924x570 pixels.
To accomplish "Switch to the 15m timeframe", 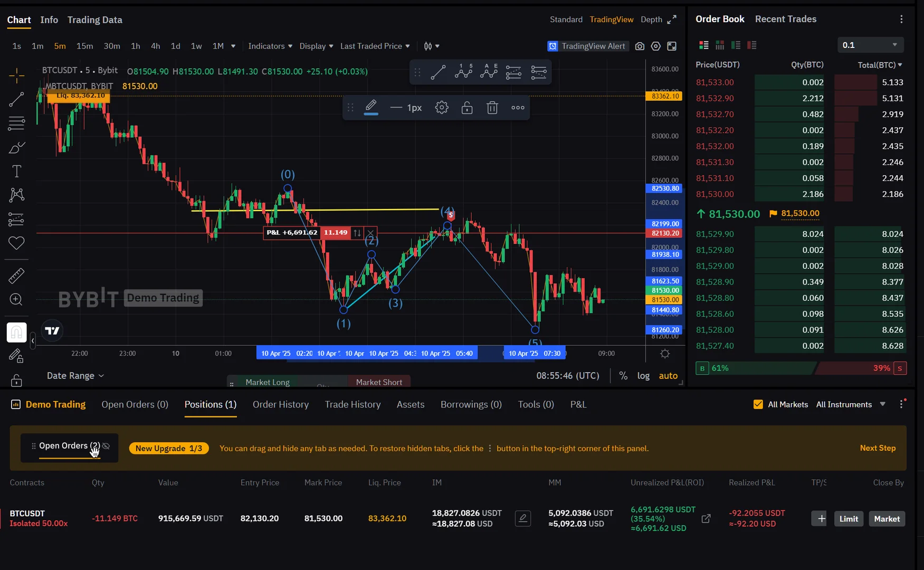I will tap(84, 46).
